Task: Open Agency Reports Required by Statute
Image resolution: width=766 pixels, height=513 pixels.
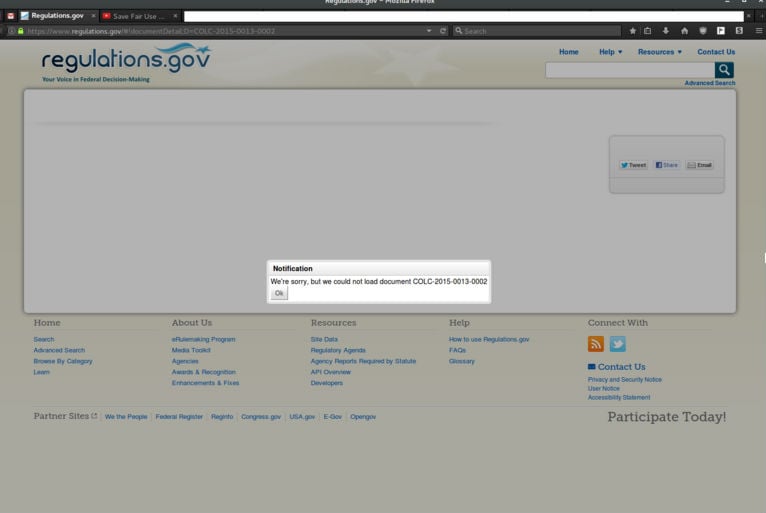Action: [363, 361]
